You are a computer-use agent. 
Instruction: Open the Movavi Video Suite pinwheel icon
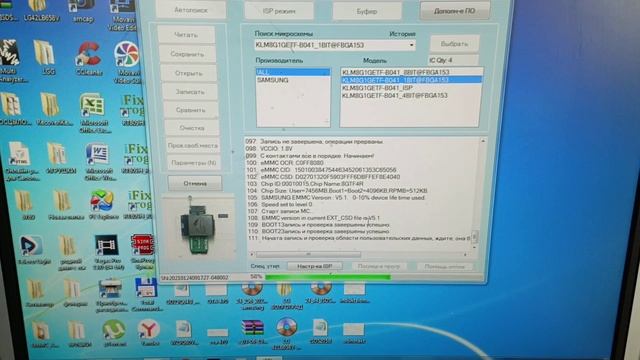click(126, 60)
